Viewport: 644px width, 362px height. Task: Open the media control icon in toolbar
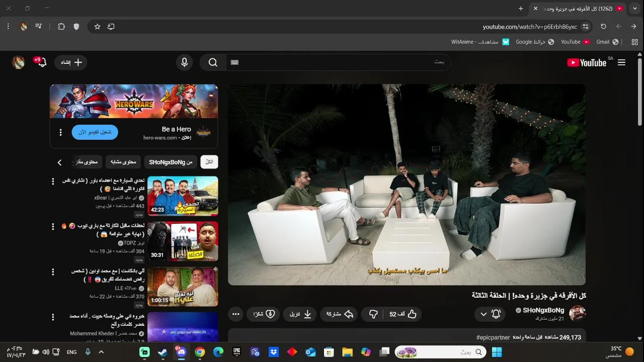(x=39, y=27)
